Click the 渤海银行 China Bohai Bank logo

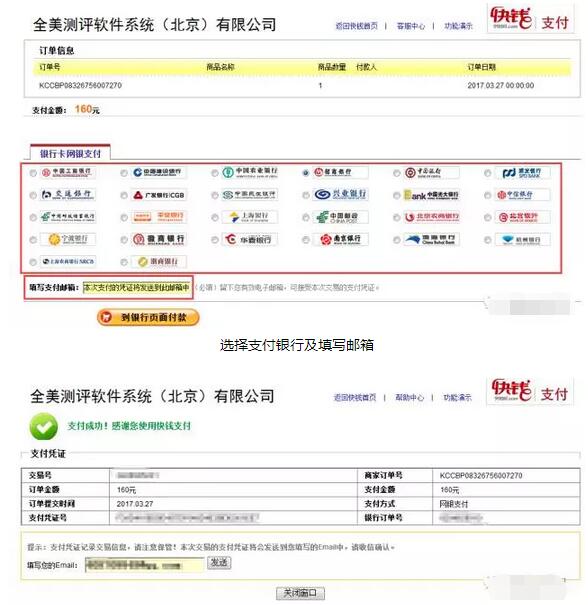pos(431,239)
